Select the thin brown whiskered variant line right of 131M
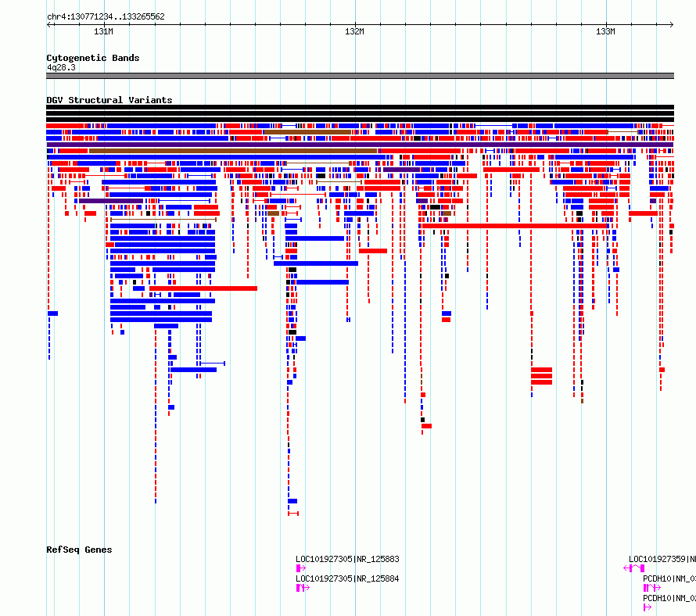Image resolution: width=696 pixels, height=616 pixels. 163,220
